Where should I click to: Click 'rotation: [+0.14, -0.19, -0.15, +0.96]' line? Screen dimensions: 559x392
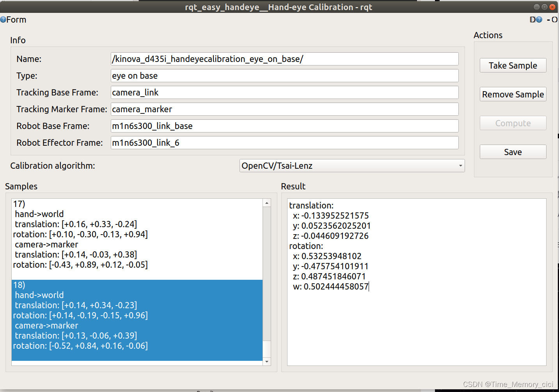(80, 315)
